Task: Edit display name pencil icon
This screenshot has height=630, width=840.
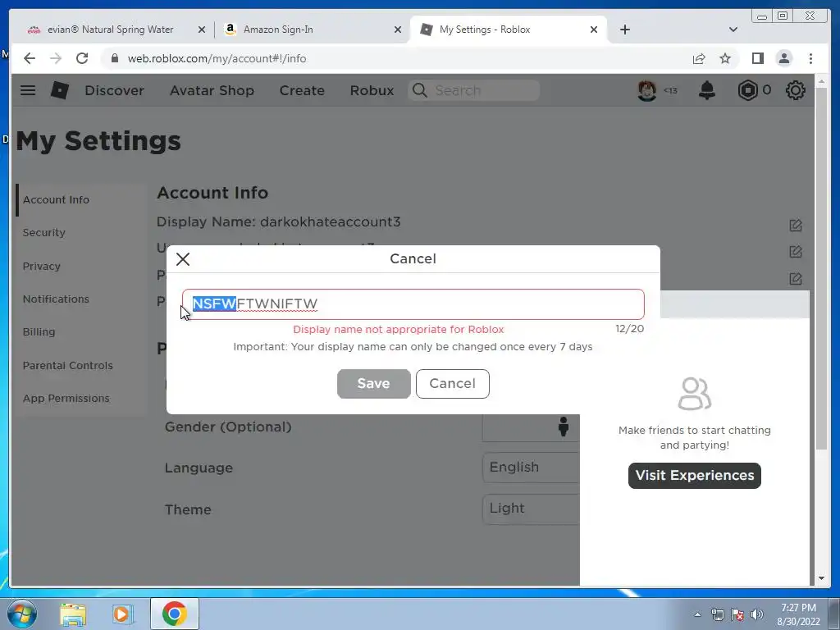Action: (x=796, y=226)
